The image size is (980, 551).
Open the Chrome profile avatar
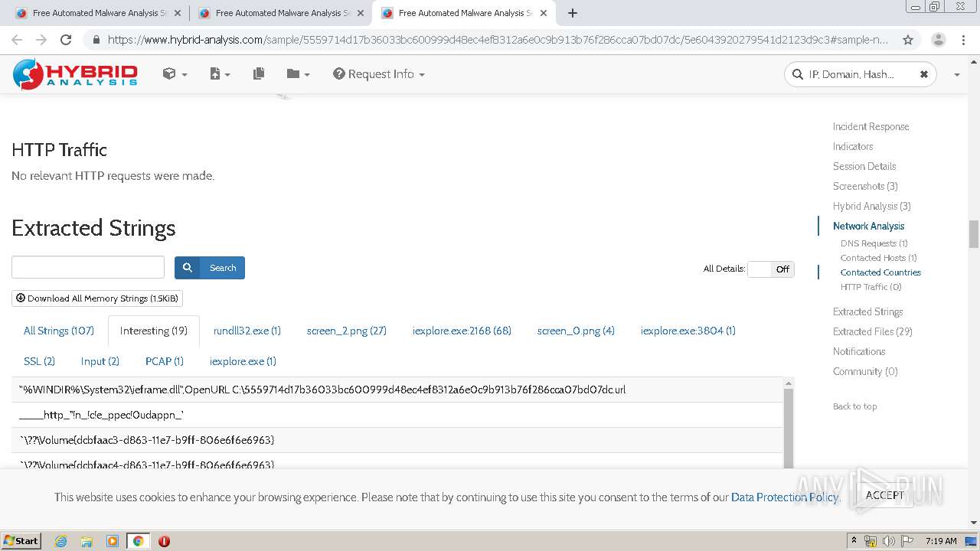tap(938, 40)
